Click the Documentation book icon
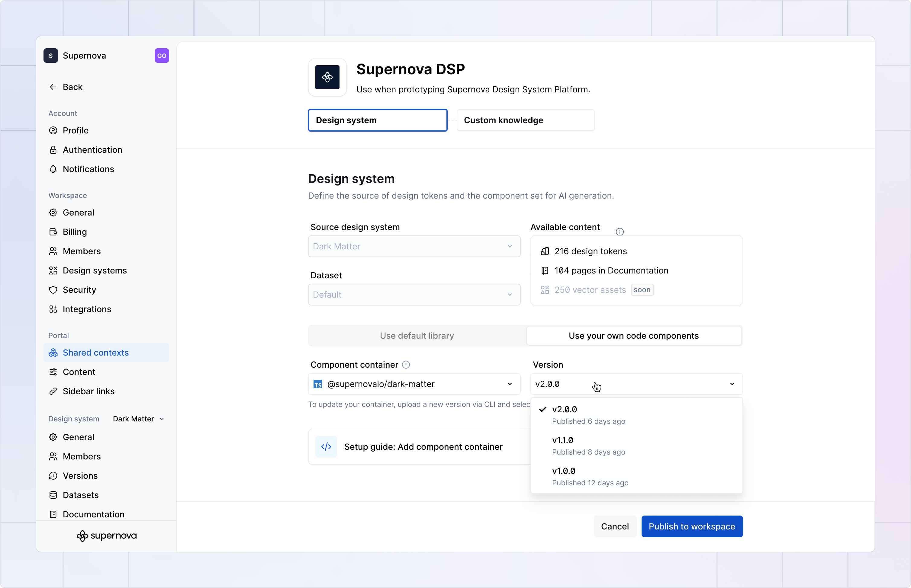 [53, 514]
